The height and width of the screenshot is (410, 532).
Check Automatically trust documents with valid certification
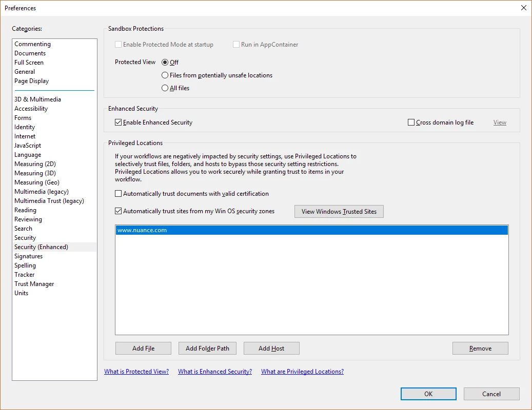(118, 194)
